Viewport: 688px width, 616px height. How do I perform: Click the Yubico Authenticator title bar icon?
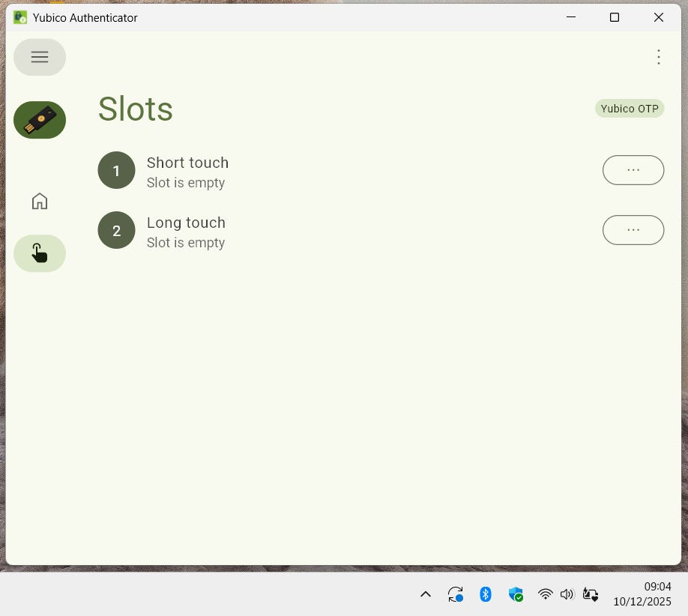19,17
